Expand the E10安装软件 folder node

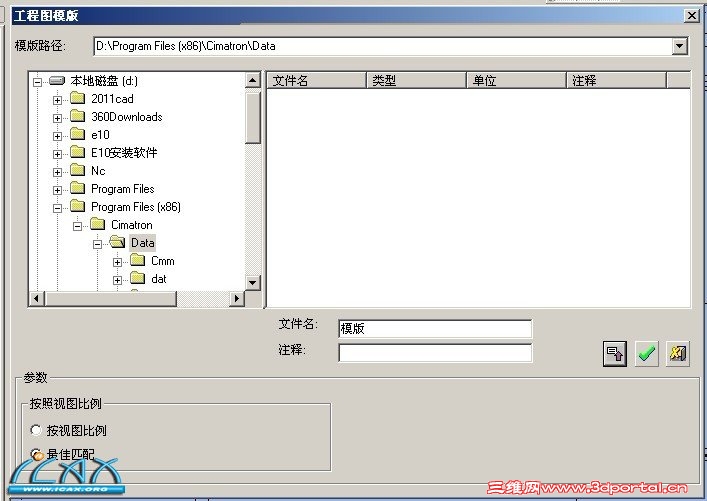(x=57, y=154)
